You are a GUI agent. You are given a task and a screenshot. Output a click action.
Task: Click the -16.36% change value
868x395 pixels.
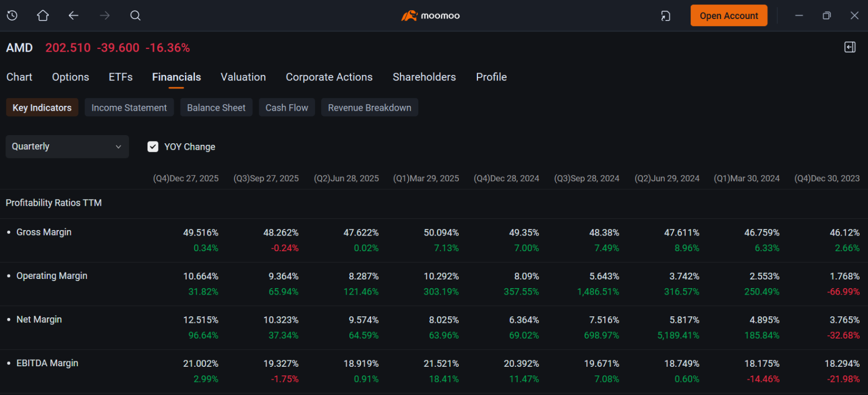point(168,48)
